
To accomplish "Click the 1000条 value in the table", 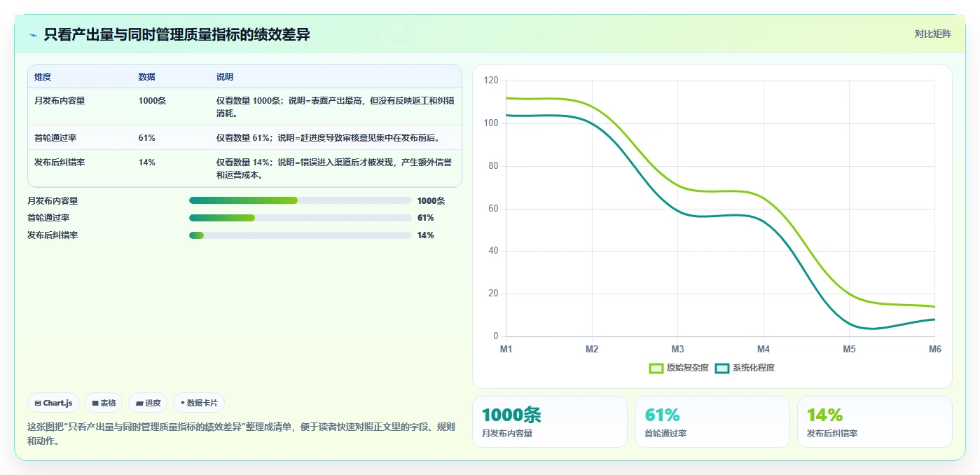I will pyautogui.click(x=152, y=101).
